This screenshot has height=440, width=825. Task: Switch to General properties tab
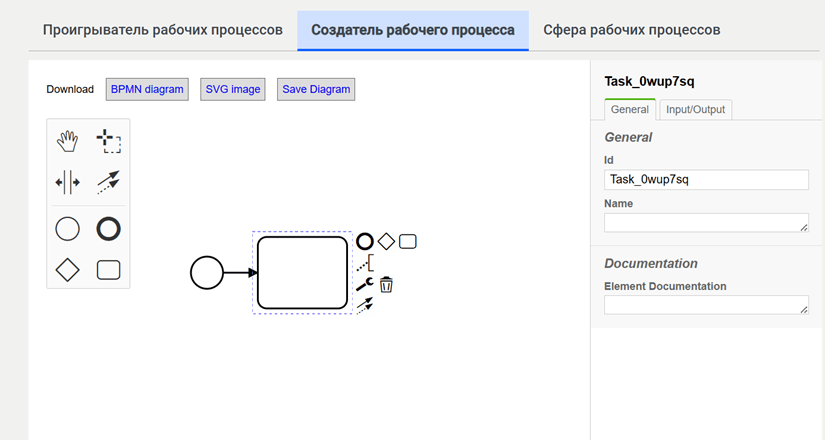630,109
